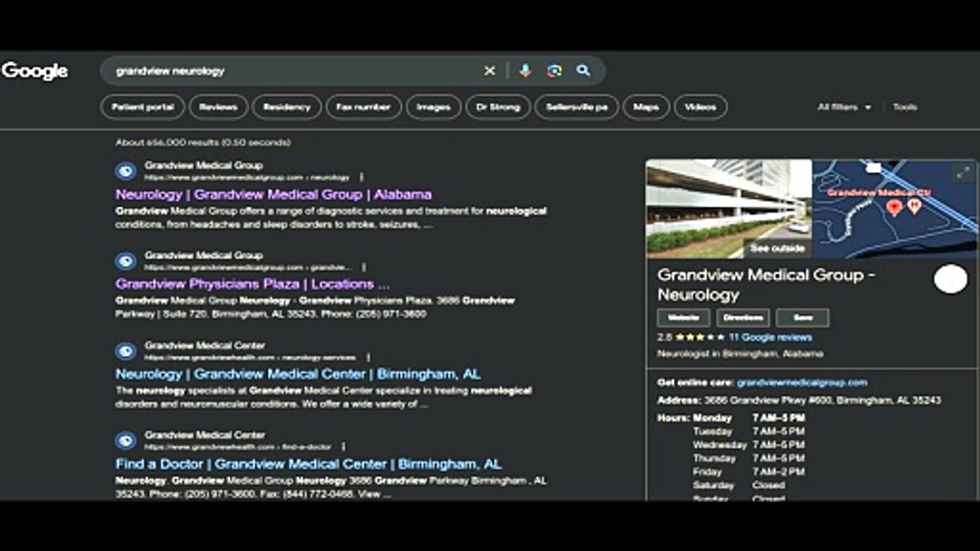Select the Residency filter chip

click(287, 107)
